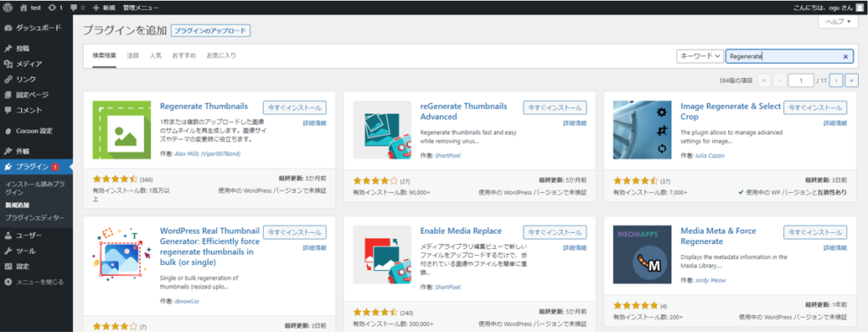
Task: Click the WordPress Real Thumbnail Generator thumbnail
Action: (122, 255)
